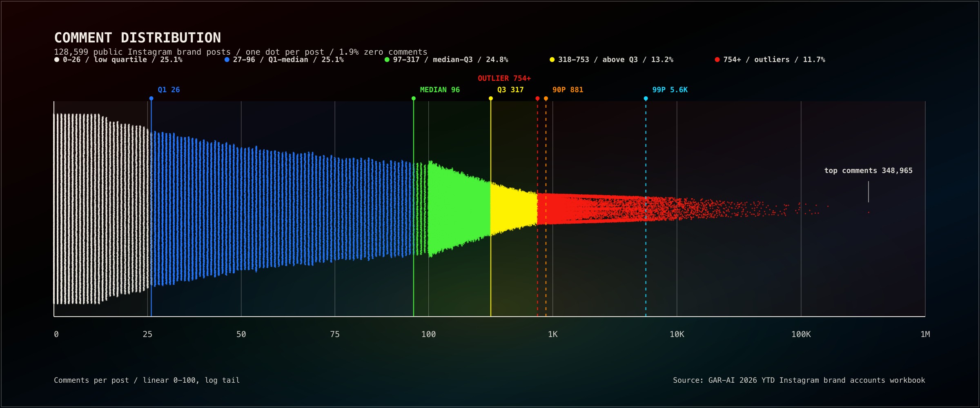Click the green 97–317 median–Q3 legend dot
This screenshot has width=980, height=408.
coord(387,60)
